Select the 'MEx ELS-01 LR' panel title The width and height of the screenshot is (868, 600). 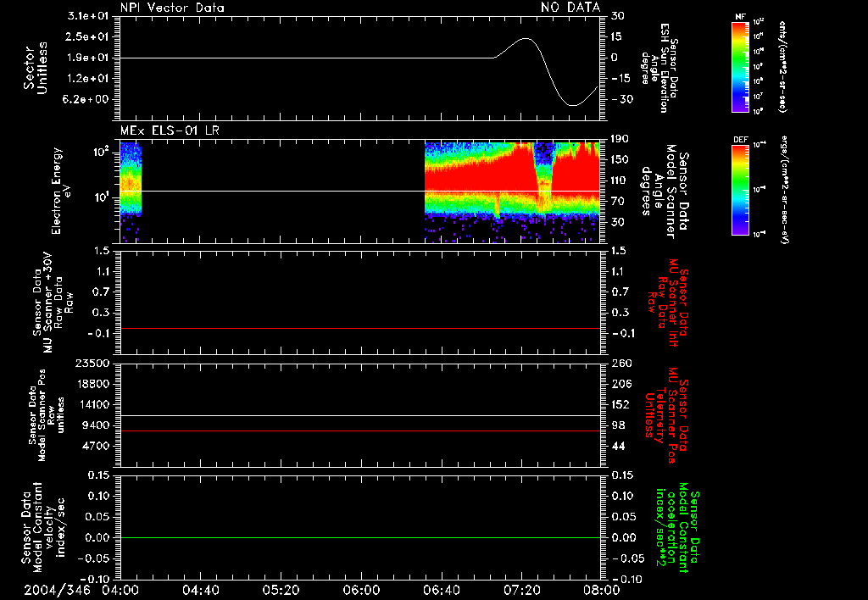pos(170,131)
